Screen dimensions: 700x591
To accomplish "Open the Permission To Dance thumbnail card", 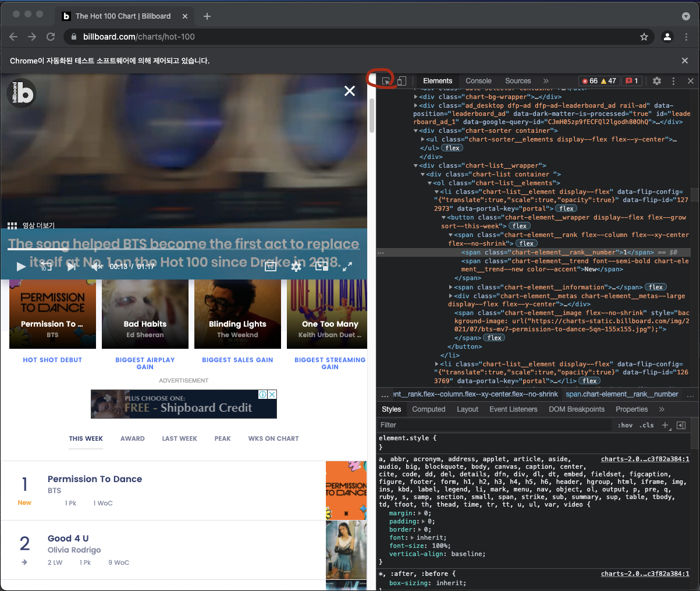I will tap(52, 314).
